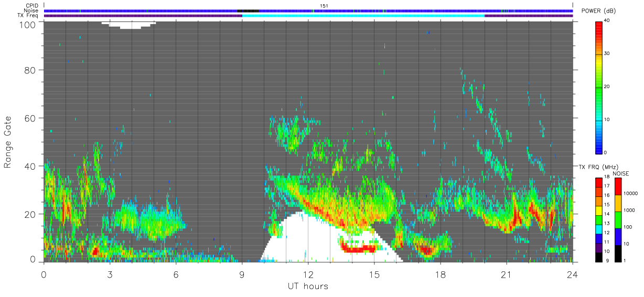The height and width of the screenshot is (297, 644).
Task: Click the Range Gate axis title
Action: click(x=7, y=142)
